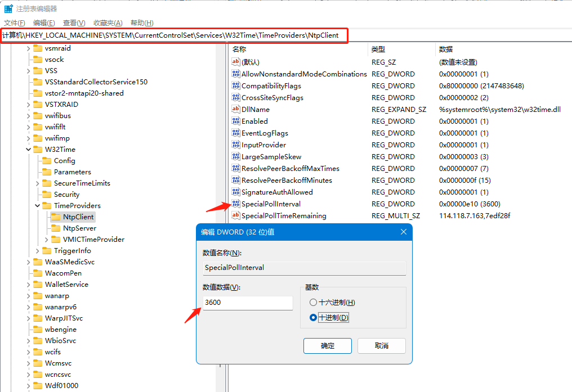Click the CompatibilityFlags DWORD value icon
This screenshot has width=572, height=392.
(236, 85)
